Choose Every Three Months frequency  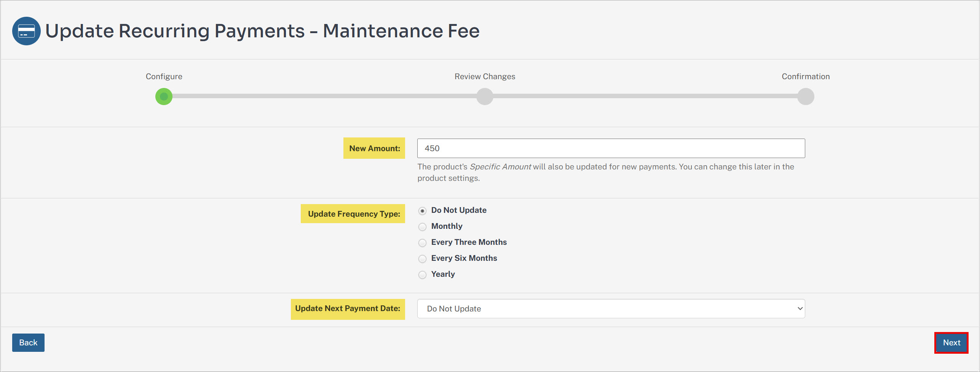422,243
